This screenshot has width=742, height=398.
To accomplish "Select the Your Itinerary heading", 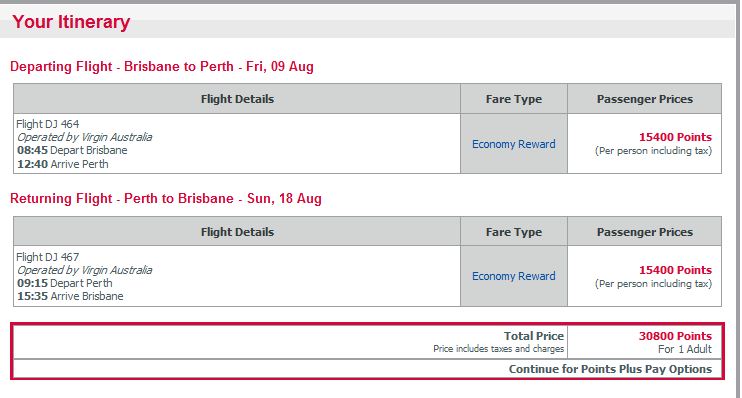I will [71, 22].
